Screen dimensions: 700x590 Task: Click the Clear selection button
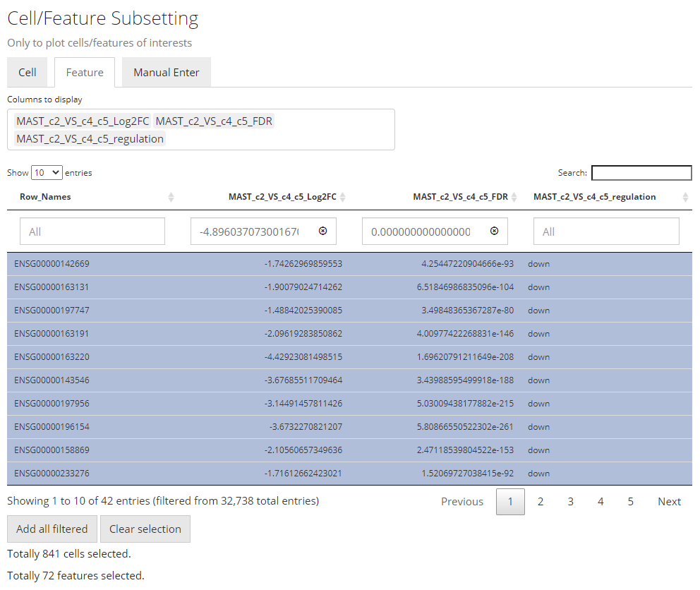145,529
